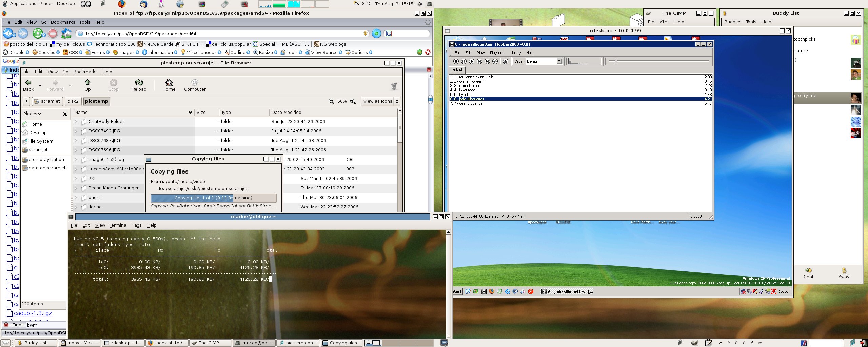Expand the ChatBddy Folder row
The width and height of the screenshot is (868, 347).
tap(76, 121)
